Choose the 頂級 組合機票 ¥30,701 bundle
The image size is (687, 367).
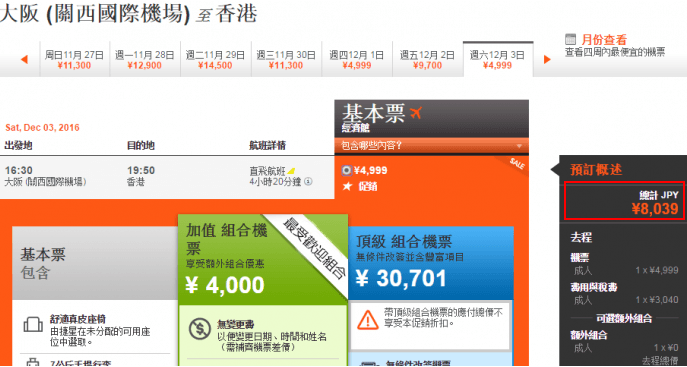pos(431,262)
